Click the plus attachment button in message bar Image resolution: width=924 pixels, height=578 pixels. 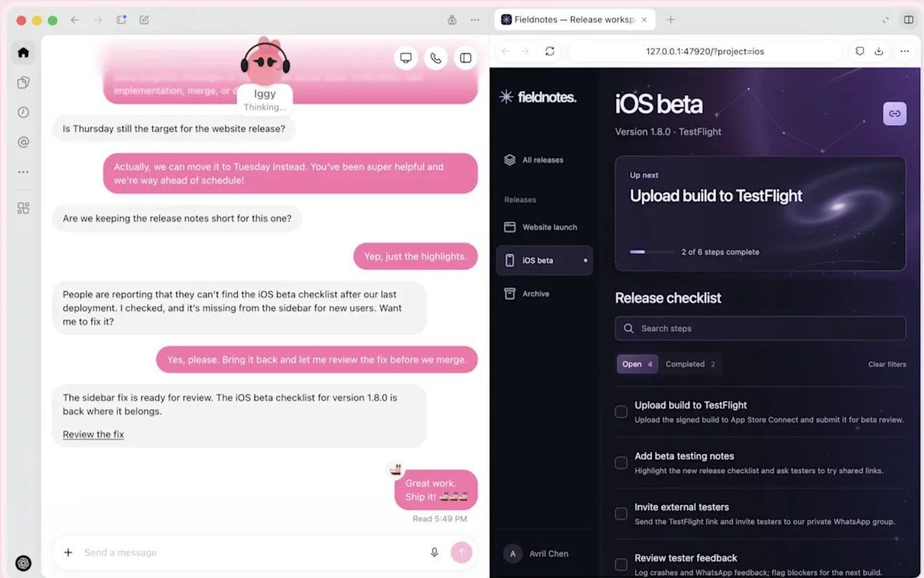click(69, 552)
